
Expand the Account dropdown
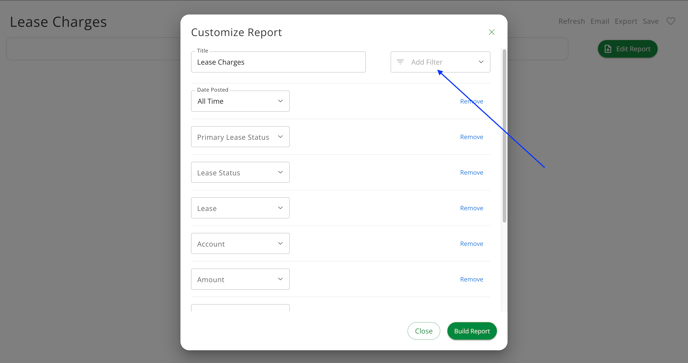click(x=240, y=244)
